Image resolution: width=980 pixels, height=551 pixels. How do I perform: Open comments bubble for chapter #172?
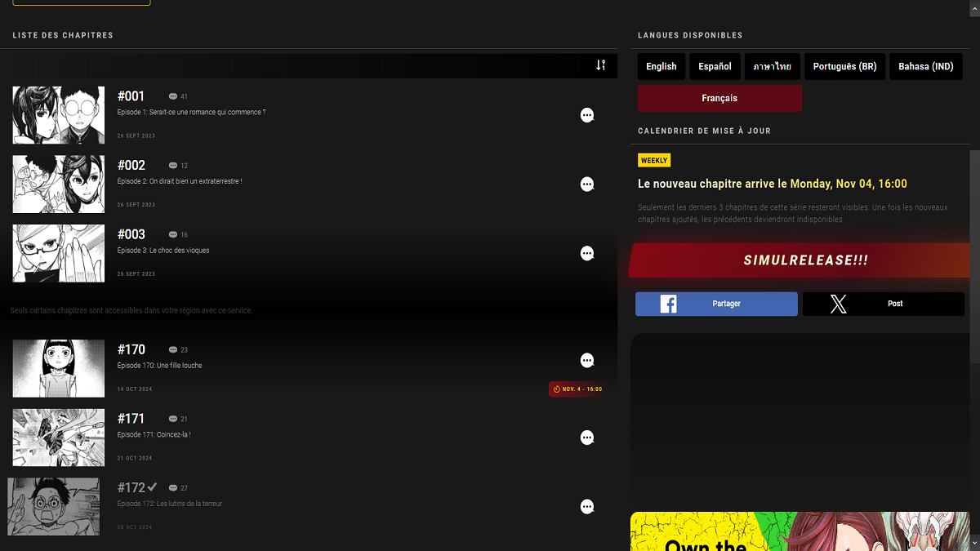[x=586, y=507]
